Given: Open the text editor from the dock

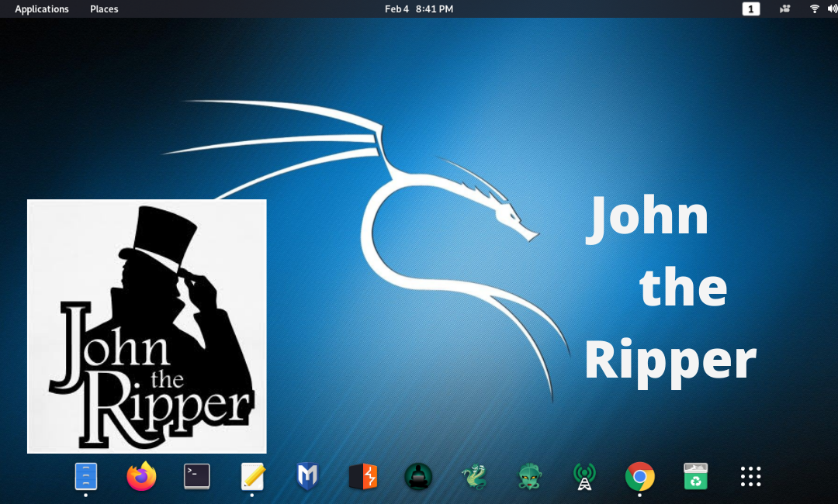Looking at the screenshot, I should [252, 477].
